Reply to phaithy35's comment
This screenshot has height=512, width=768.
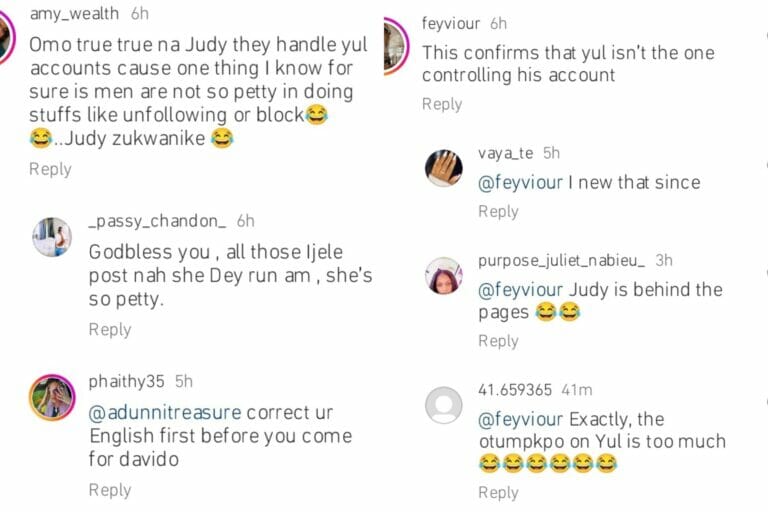point(110,490)
